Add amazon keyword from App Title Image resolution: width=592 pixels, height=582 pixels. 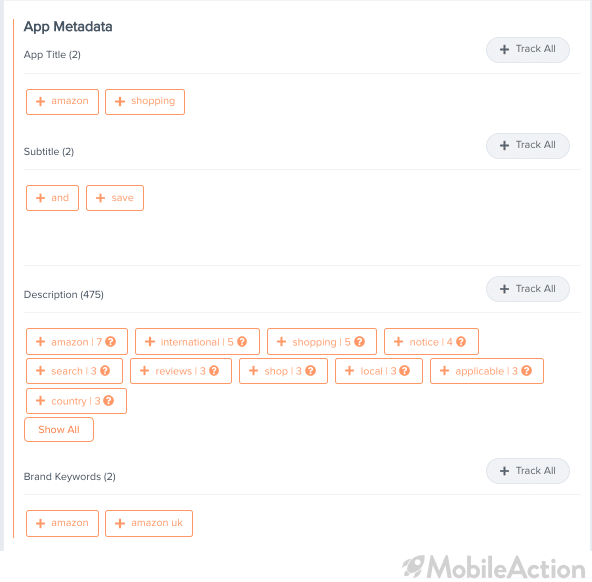point(62,102)
